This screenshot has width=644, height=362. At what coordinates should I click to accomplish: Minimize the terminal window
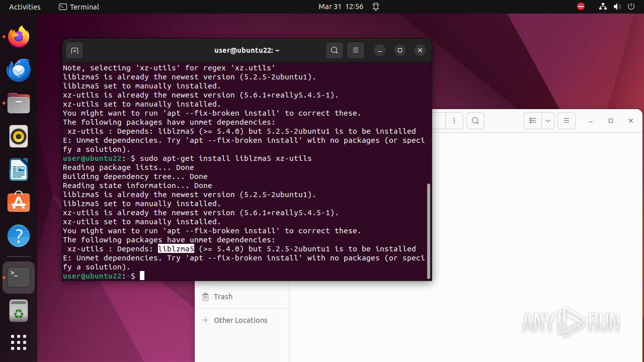[x=380, y=50]
